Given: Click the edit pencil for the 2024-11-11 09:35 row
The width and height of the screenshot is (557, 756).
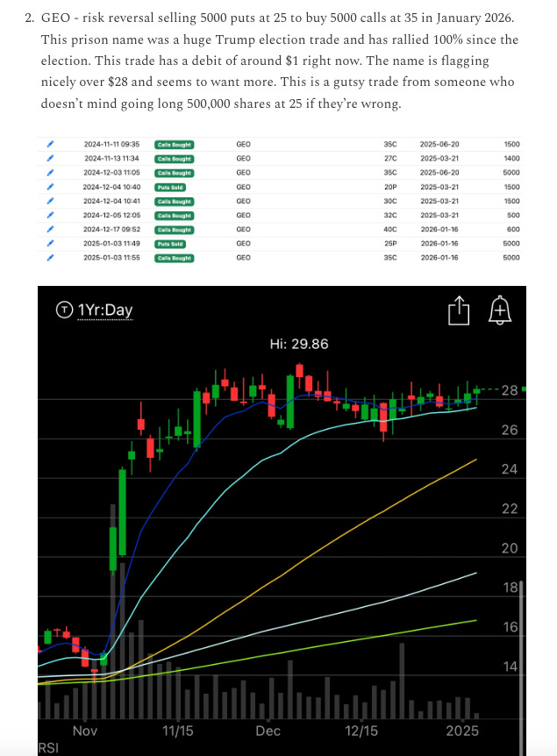Looking at the screenshot, I should coord(51,144).
